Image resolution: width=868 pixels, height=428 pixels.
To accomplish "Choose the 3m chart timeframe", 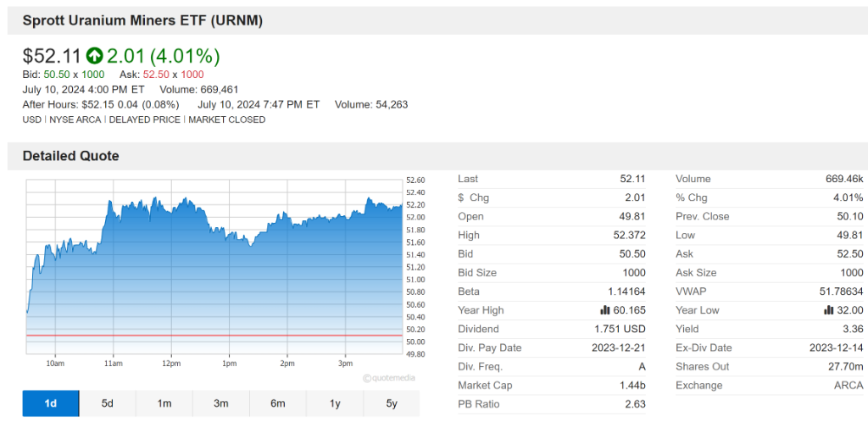I will 221,403.
